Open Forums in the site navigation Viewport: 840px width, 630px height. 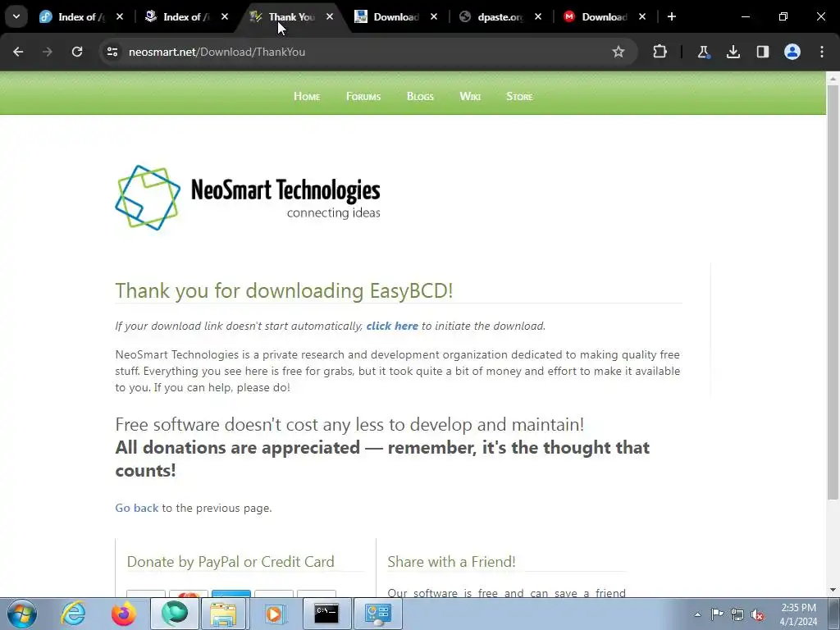tap(363, 97)
